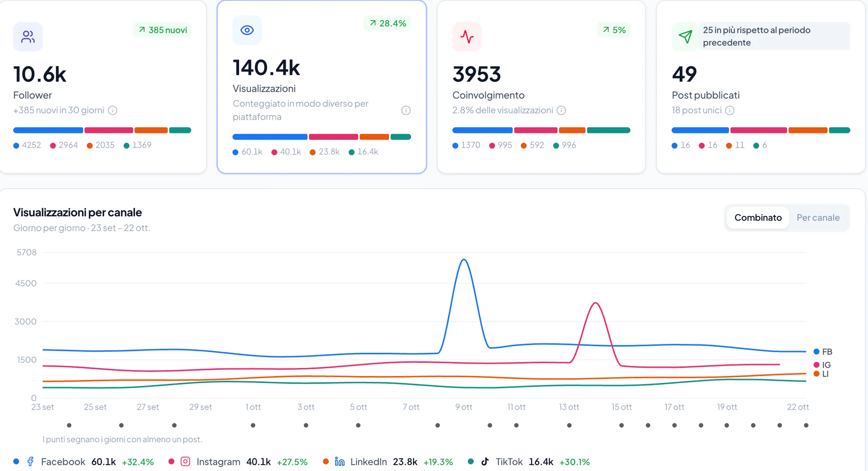Select the 49 Post pubblicati card
Image resolution: width=868 pixels, height=471 pixels.
coord(761,86)
